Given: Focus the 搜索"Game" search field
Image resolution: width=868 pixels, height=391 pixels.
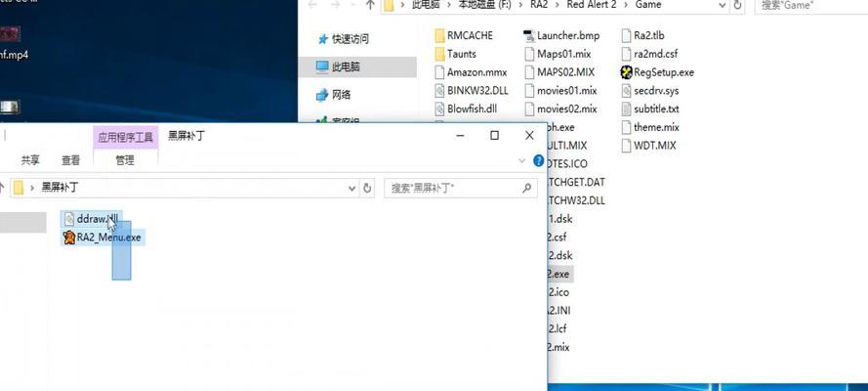Looking at the screenshot, I should pos(811,6).
